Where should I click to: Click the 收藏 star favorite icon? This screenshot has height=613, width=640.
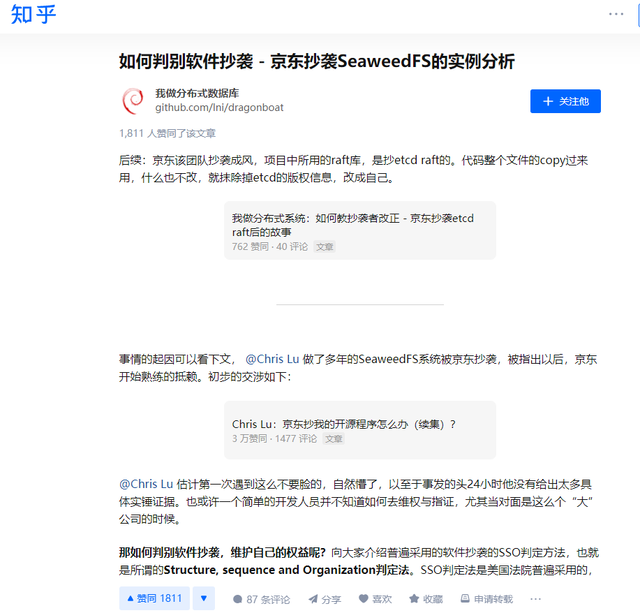click(x=425, y=599)
